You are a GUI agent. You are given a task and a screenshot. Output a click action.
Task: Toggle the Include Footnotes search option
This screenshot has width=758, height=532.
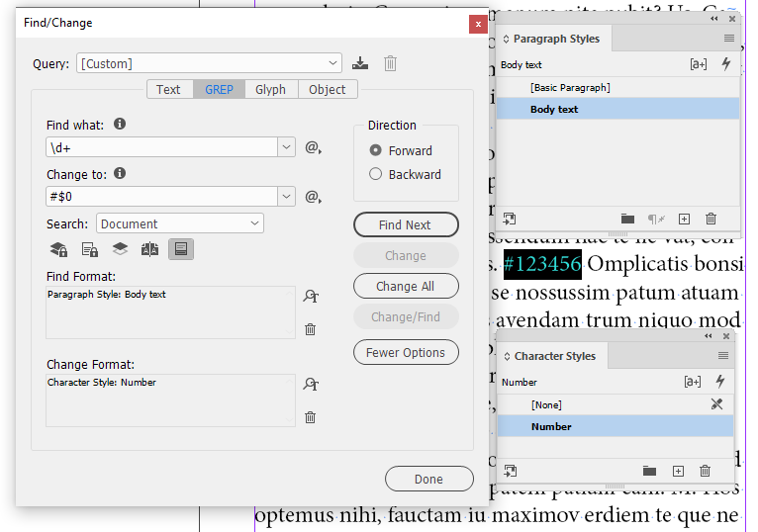180,249
